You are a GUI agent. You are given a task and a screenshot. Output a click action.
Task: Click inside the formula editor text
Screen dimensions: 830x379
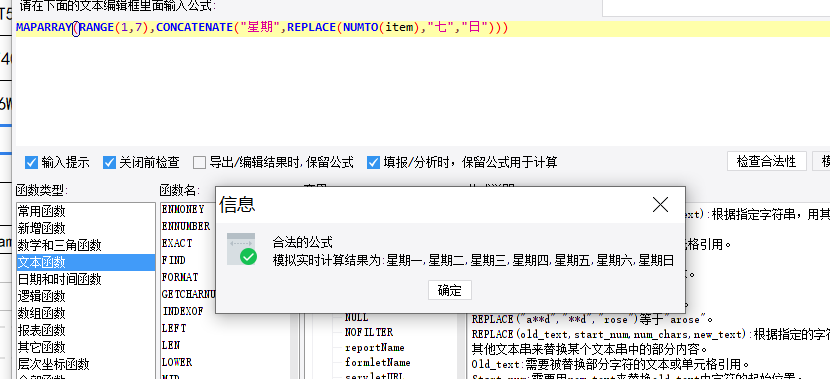[x=261, y=28]
